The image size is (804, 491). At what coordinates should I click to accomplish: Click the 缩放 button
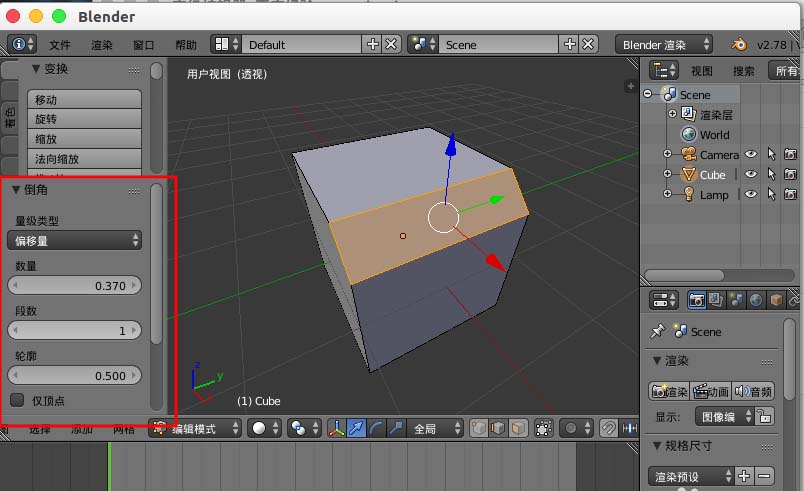(x=85, y=138)
